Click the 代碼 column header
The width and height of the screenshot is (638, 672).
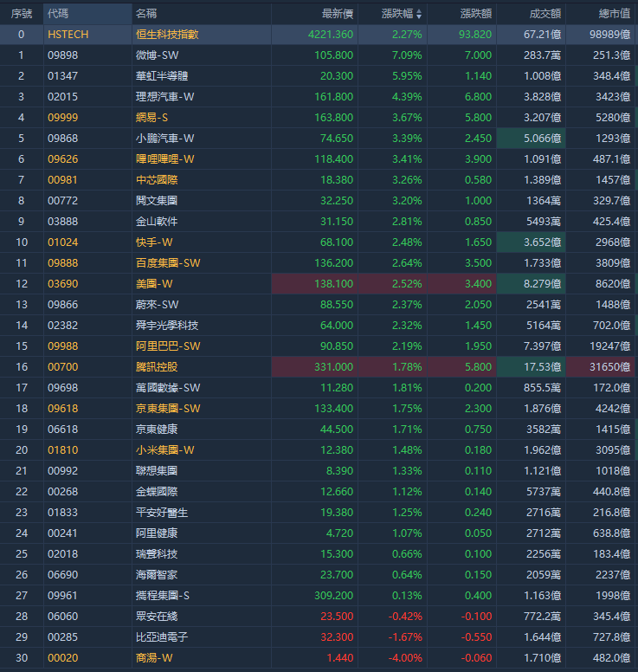click(x=58, y=14)
